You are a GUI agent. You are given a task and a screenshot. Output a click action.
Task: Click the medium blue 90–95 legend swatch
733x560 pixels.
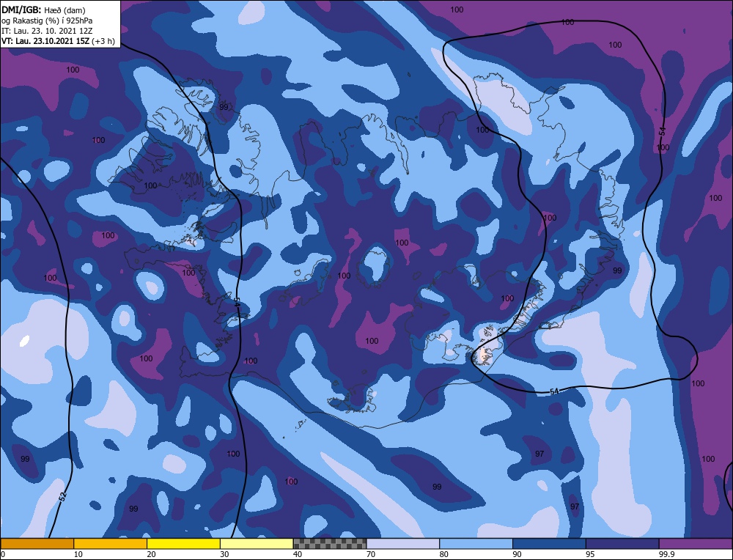[549, 544]
